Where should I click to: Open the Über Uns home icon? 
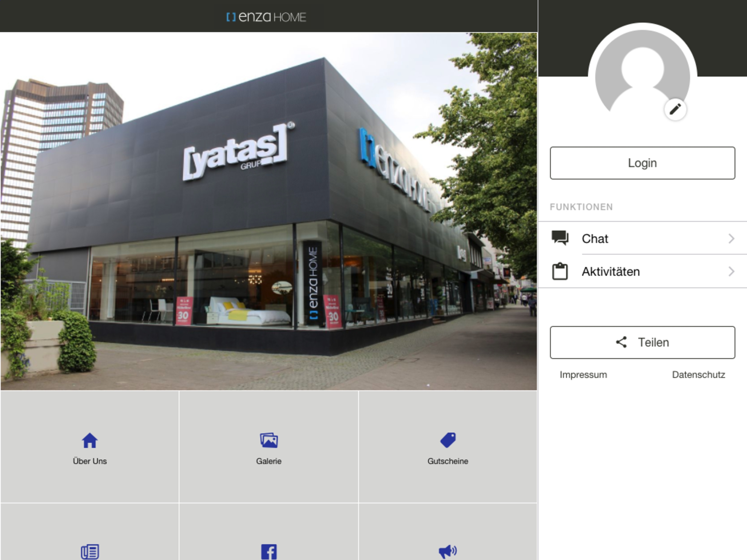pyautogui.click(x=90, y=441)
